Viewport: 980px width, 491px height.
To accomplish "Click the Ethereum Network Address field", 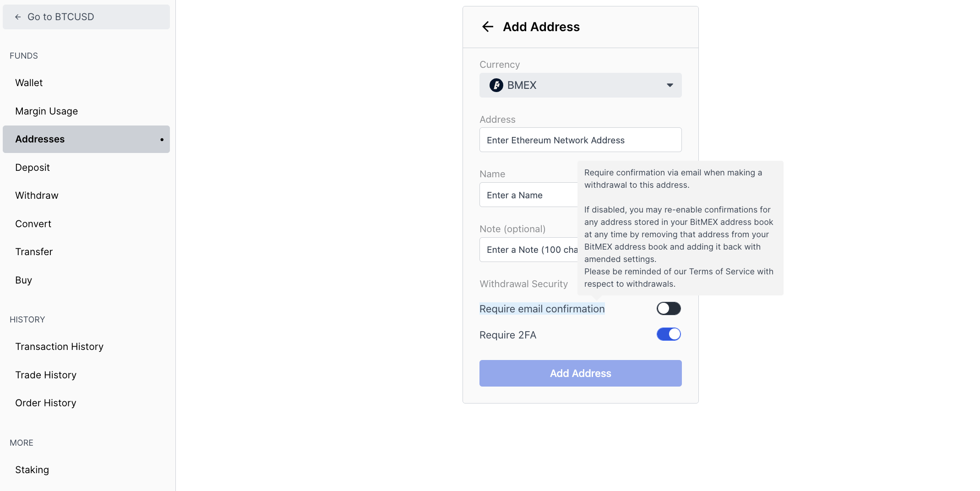I will (x=580, y=140).
